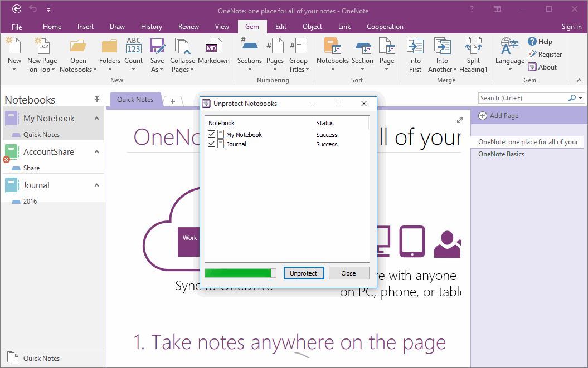The width and height of the screenshot is (588, 368).
Task: Open the search scope dropdown arrow
Action: pyautogui.click(x=581, y=98)
